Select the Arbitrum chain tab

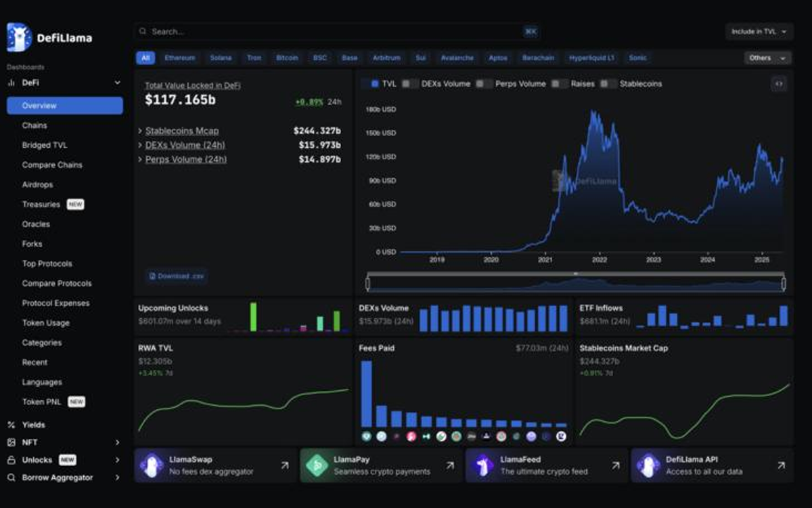(386, 58)
